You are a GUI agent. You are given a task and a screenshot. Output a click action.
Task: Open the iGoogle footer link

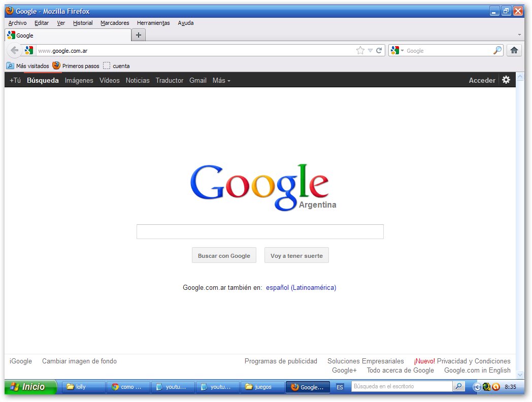click(x=21, y=361)
